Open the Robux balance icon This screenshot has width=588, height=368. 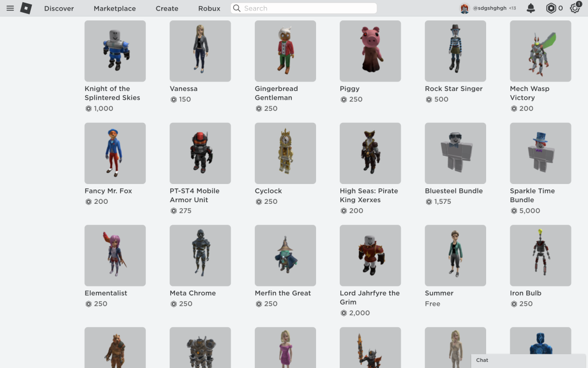click(551, 8)
